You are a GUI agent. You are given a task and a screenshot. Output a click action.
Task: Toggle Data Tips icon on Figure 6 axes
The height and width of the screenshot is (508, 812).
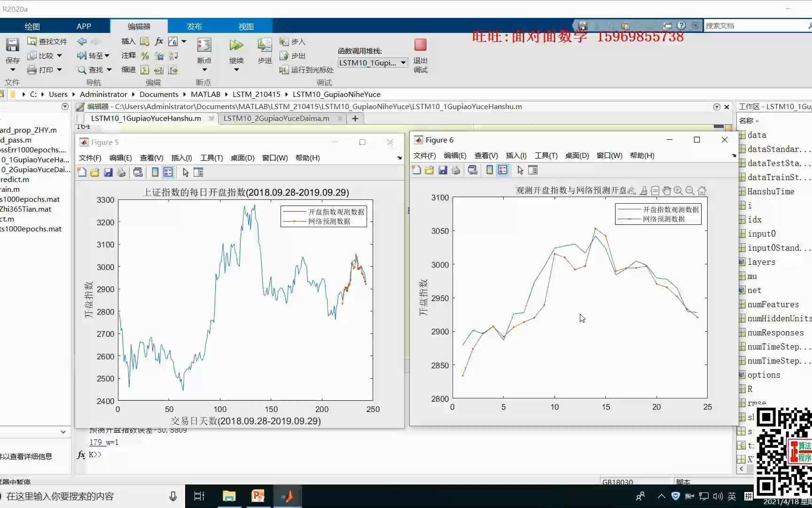pyautogui.click(x=655, y=190)
